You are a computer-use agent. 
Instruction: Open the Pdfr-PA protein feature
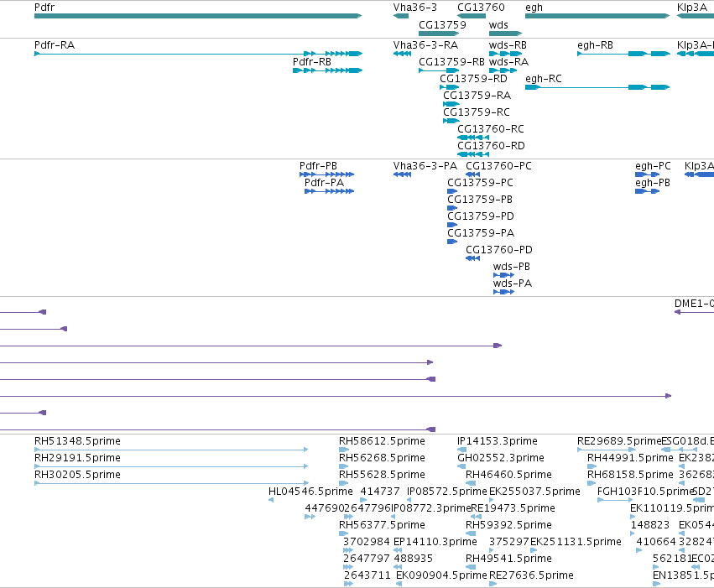click(329, 191)
